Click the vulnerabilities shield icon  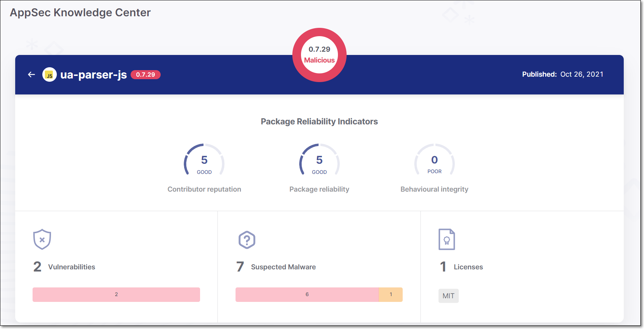click(x=42, y=239)
